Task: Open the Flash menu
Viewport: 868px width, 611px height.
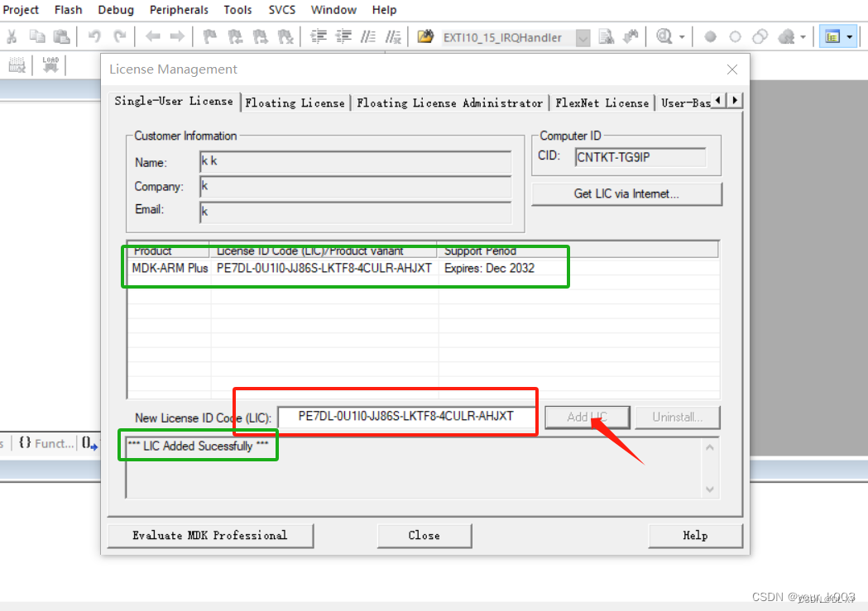Action: coord(68,10)
